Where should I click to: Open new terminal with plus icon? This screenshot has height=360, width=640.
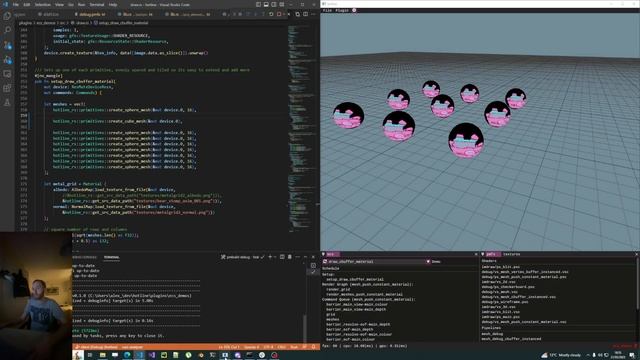(270, 257)
